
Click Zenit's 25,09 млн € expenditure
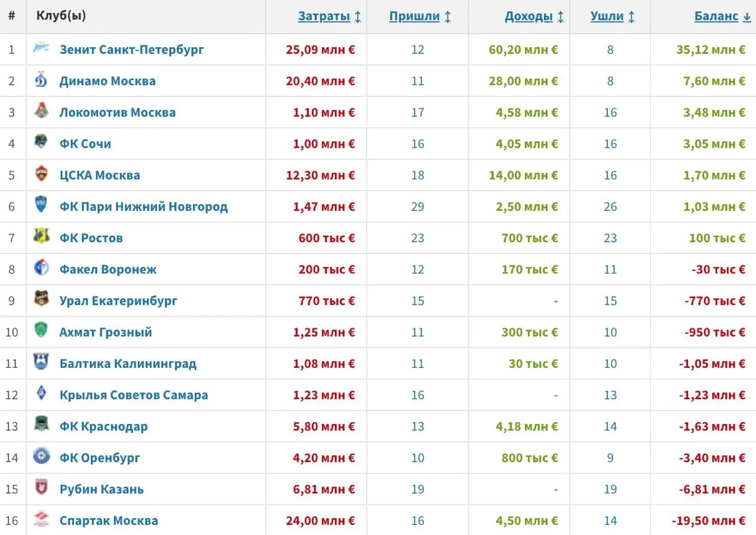321,50
